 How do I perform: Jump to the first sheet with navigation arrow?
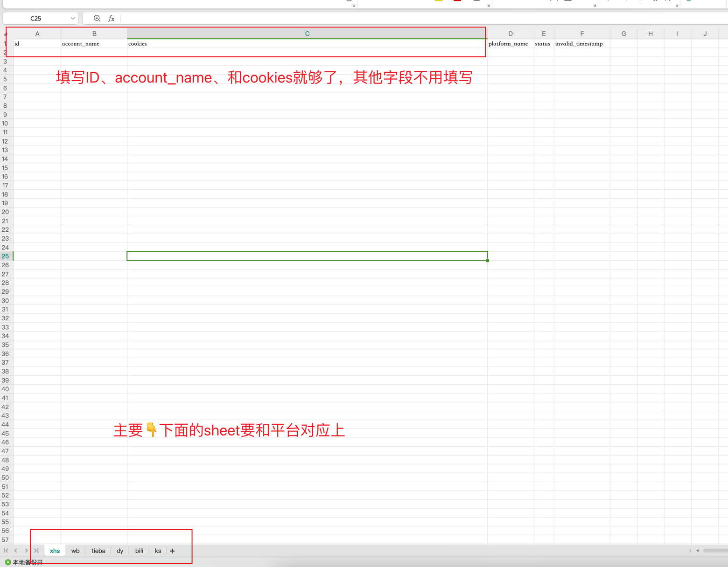click(x=6, y=551)
